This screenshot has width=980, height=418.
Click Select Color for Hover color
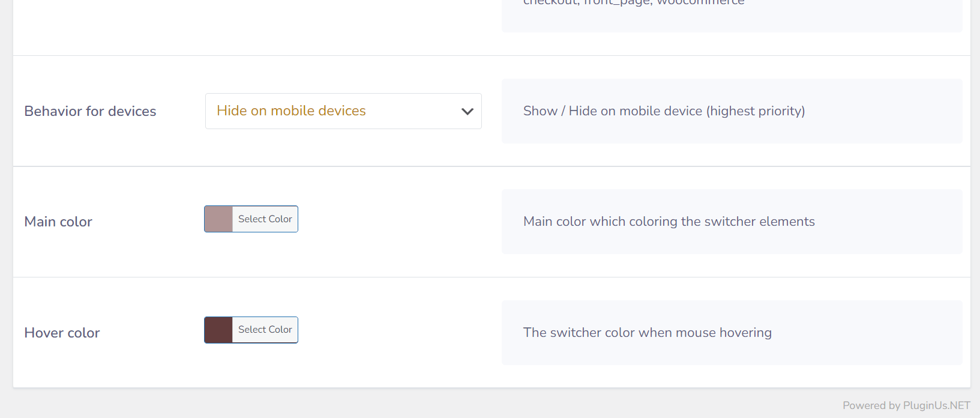[x=265, y=330]
